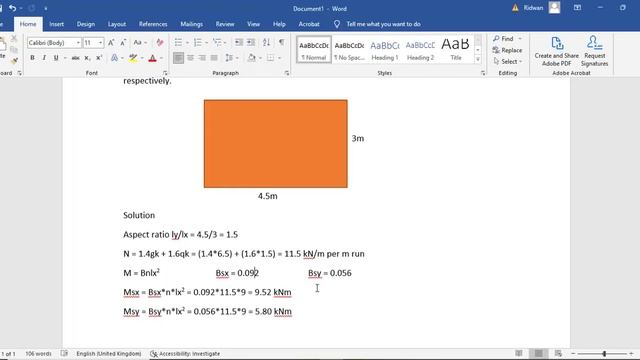Viewport: 640px width, 360px height.
Task: Open the References tab
Action: [x=153, y=24]
